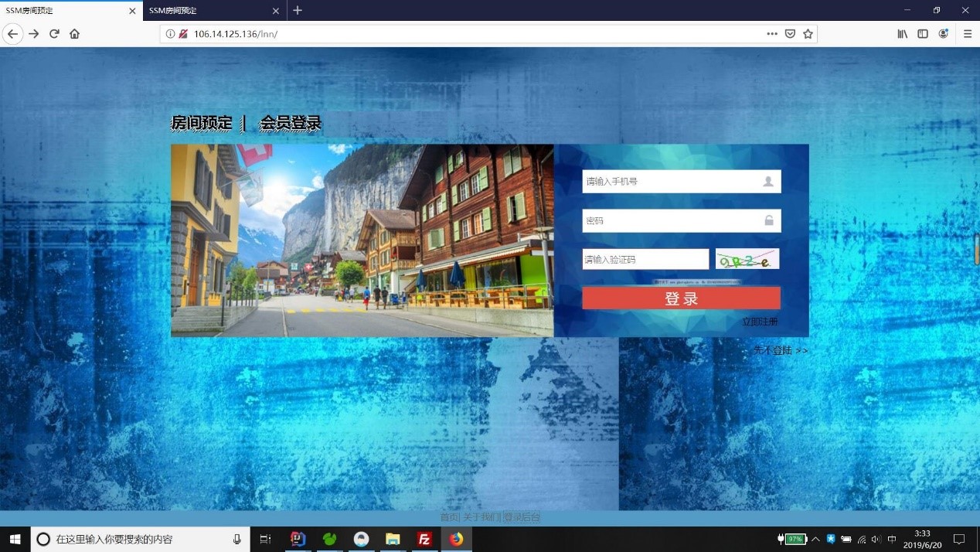Save page to Pocket via address bar icon
The image size is (980, 552).
click(x=790, y=34)
